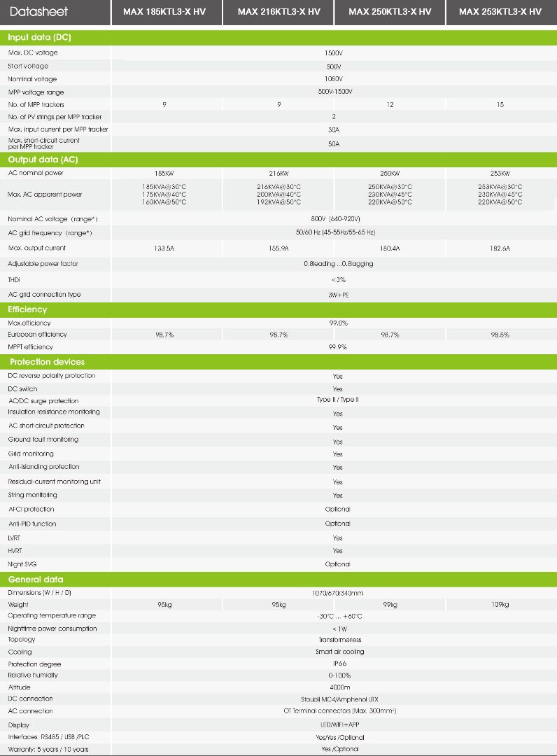The height and width of the screenshot is (756, 557).
Task: Select the MAX 185KTL3-X HV column header
Action: [164, 12]
